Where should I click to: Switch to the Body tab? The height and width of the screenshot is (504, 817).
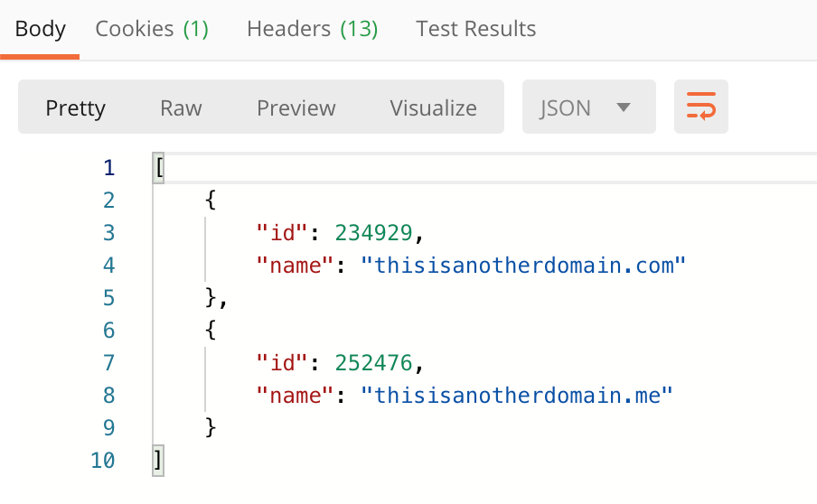click(40, 29)
